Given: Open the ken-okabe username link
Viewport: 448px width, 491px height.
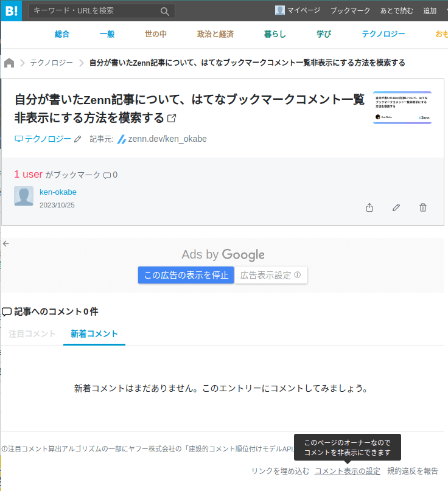Looking at the screenshot, I should coord(58,192).
